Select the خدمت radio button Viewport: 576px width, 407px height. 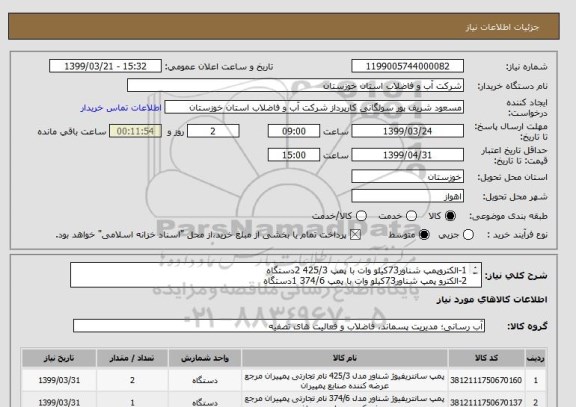(x=411, y=216)
